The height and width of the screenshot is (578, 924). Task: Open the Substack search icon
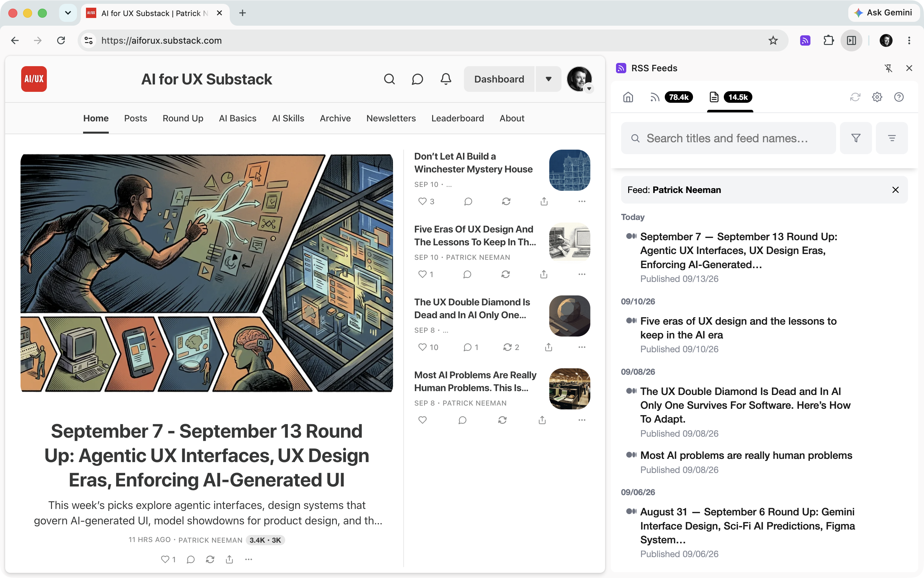pos(389,79)
